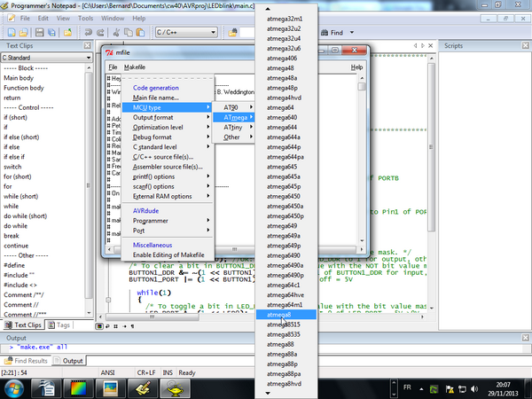Image resolution: width=532 pixels, height=399 pixels.
Task: Close the Scripts panel
Action: tap(525, 45)
